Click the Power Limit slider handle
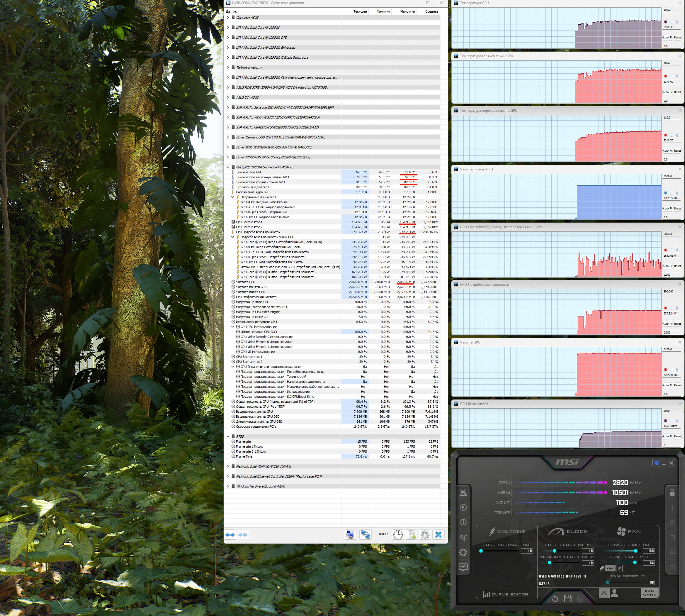The height and width of the screenshot is (616, 685). pos(636,551)
